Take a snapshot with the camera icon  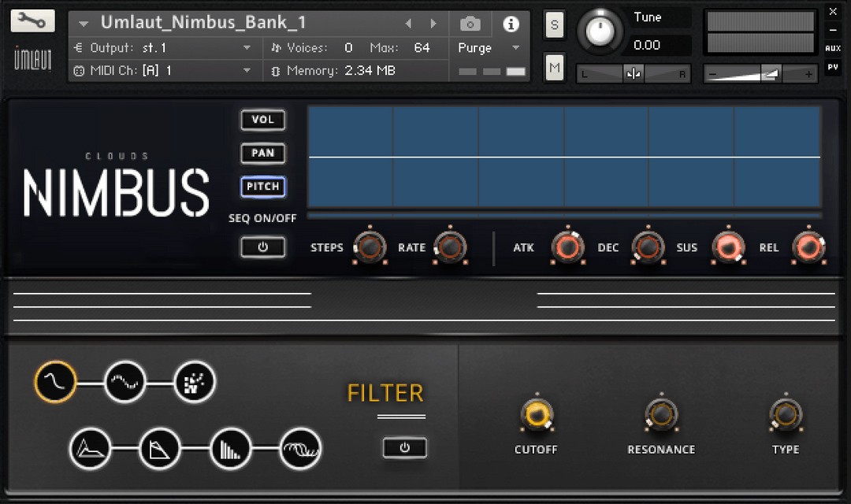470,24
